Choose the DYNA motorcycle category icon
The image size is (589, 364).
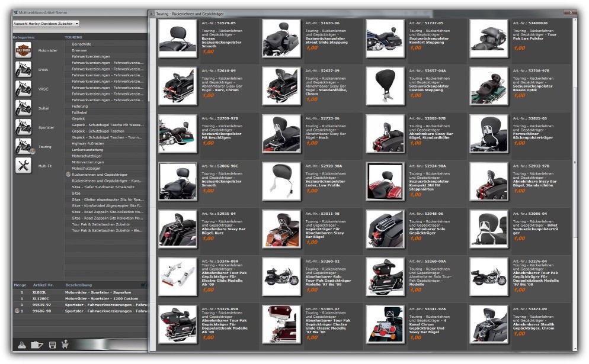coord(23,70)
